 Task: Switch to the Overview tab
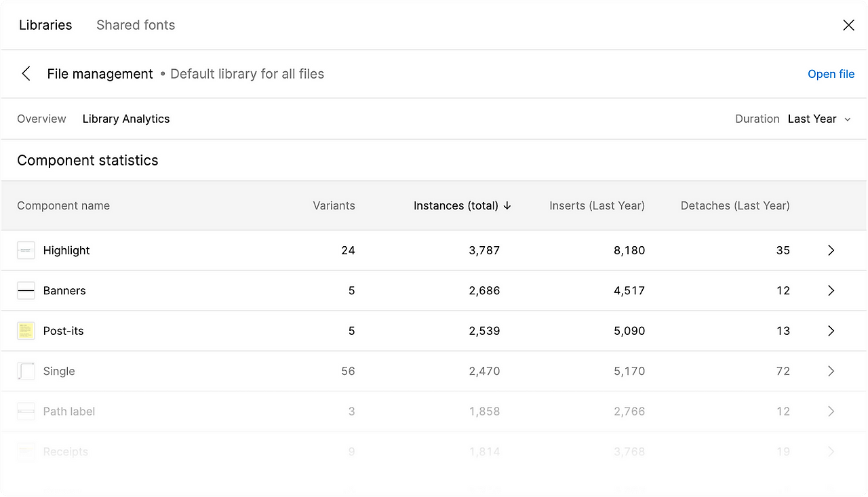(x=41, y=119)
